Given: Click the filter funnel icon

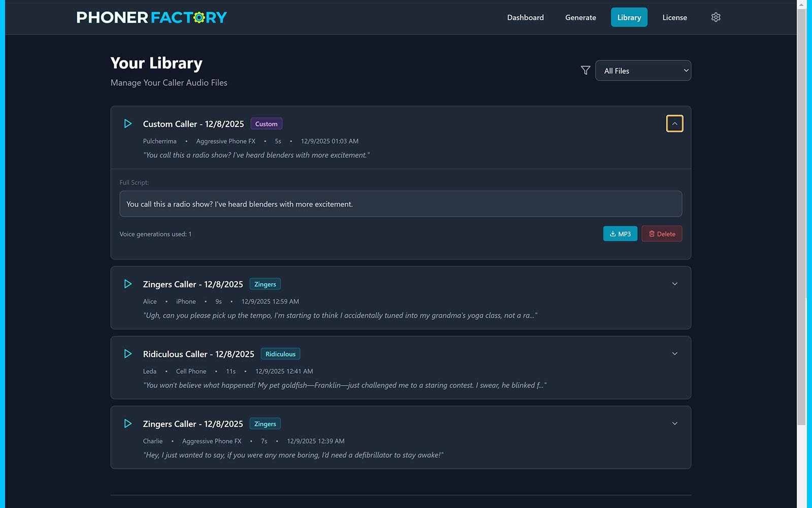Looking at the screenshot, I should point(585,71).
